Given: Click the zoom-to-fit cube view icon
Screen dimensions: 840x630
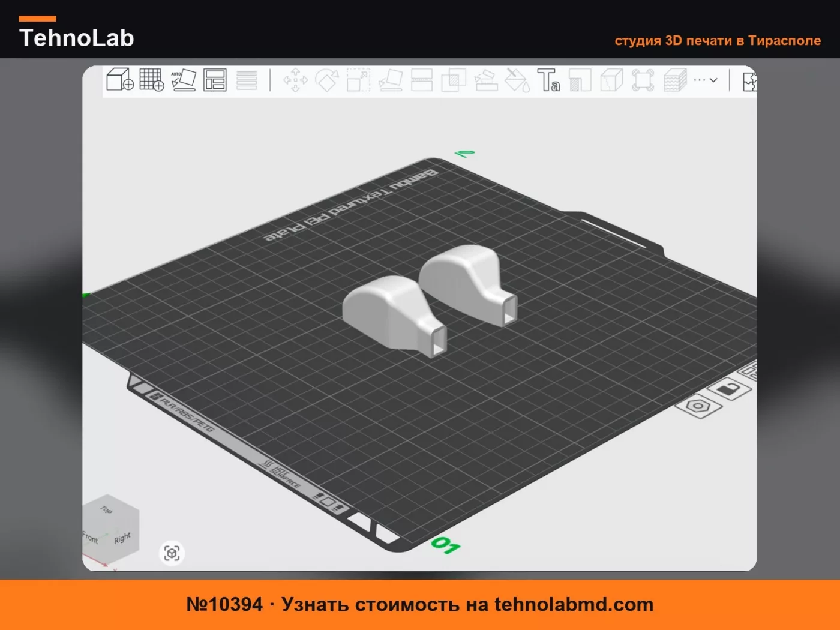Looking at the screenshot, I should click(172, 553).
